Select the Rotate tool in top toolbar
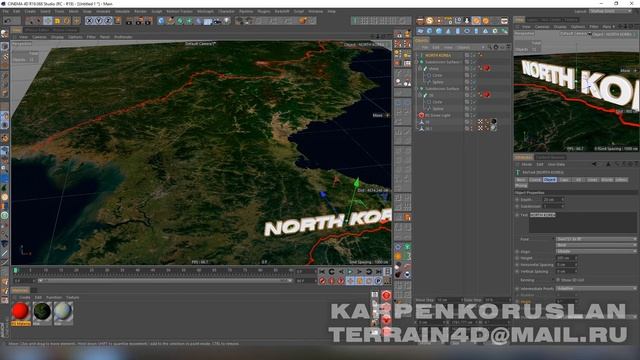The image size is (640, 360). tap(67, 21)
